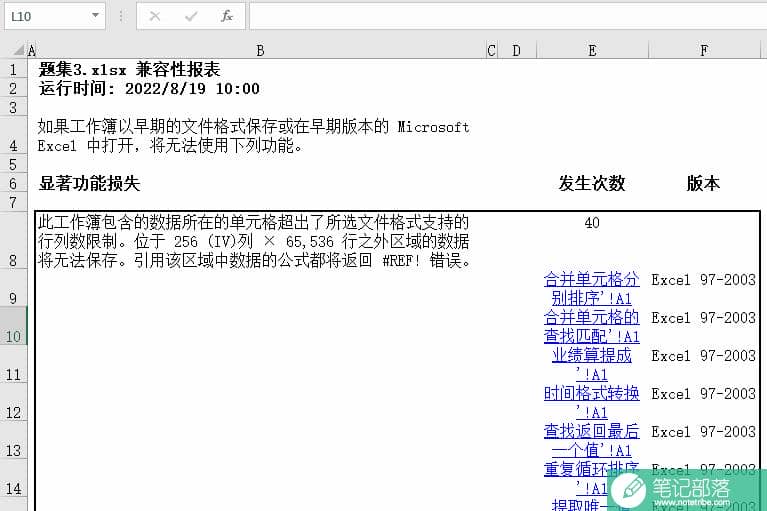This screenshot has height=511, width=767.
Task: Select row 7 header
Action: [x=13, y=202]
